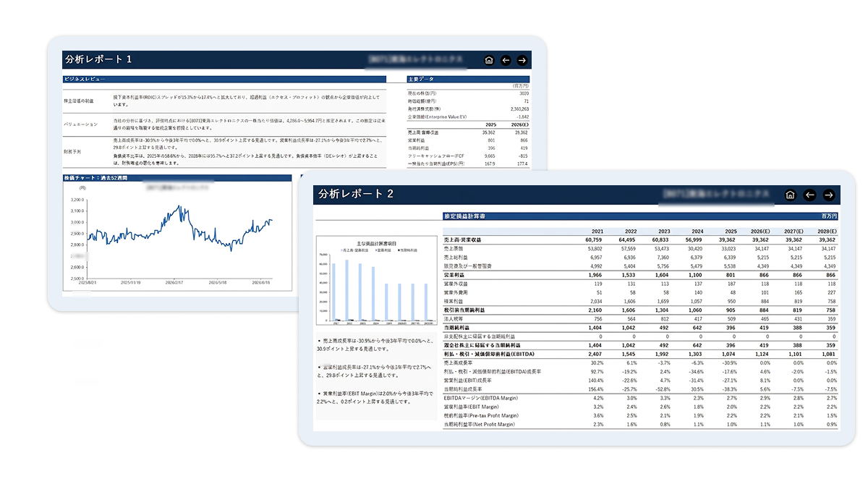Image resolution: width=868 pixels, height=492 pixels.
Task: Click the right arrow in 分析レポート 2
Action: [829, 195]
